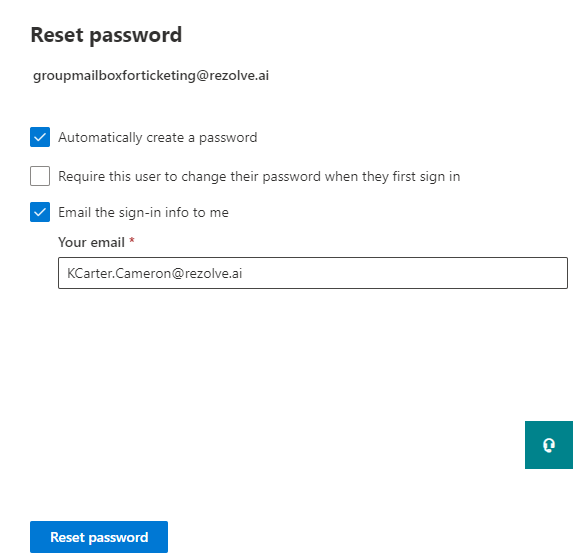Uncheck Automatically create a password

point(40,137)
